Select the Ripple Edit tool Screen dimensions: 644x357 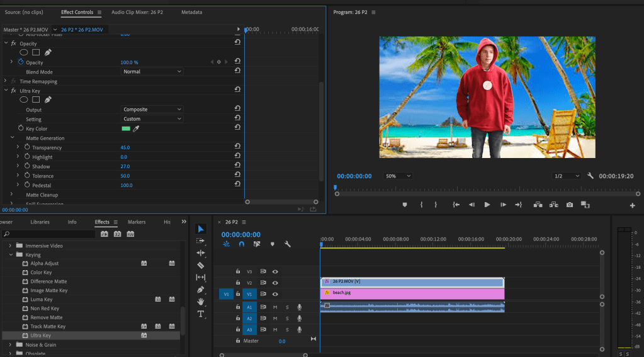[200, 253]
